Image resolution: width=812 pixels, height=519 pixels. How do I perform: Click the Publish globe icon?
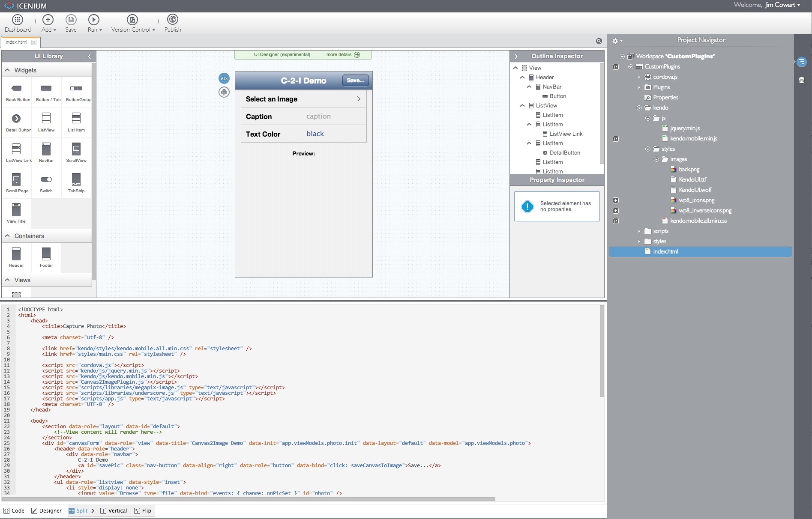[x=173, y=20]
